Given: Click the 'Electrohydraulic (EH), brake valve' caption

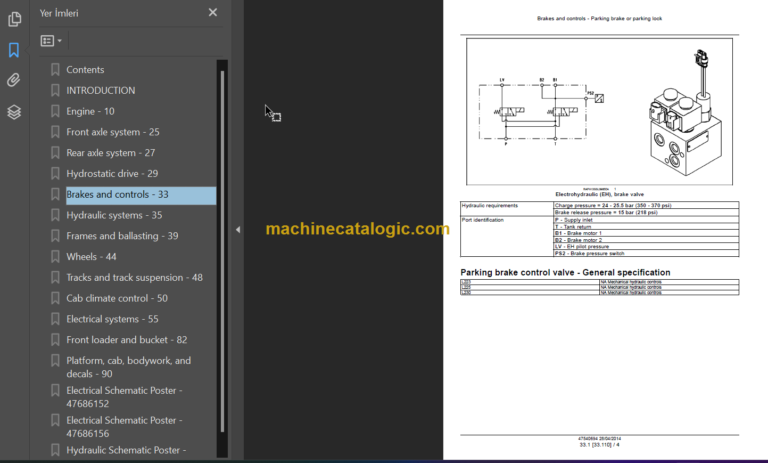Looking at the screenshot, I should [x=600, y=195].
